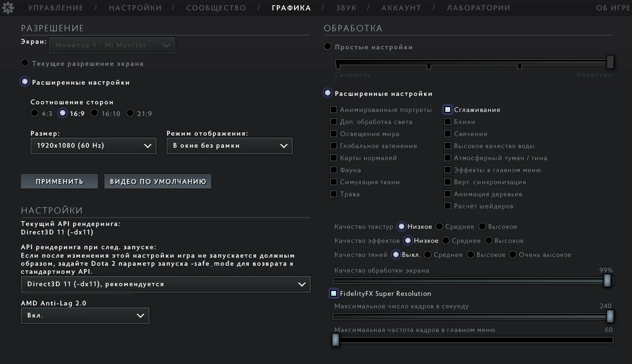The image size is (632, 364).
Task: Expand the API рендеринга dropdown
Action: (165, 284)
